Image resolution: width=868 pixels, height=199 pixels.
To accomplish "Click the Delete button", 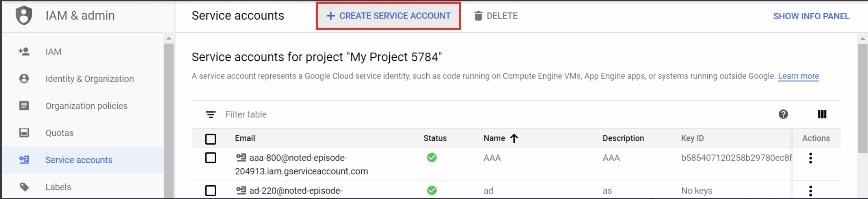I will coord(496,16).
